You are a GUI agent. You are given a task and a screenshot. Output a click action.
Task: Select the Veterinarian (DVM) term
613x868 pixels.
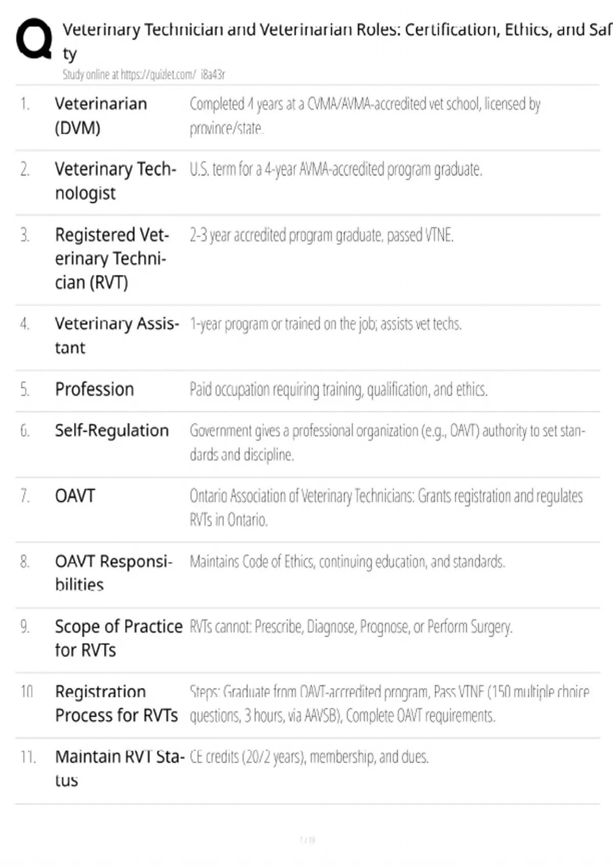click(101, 115)
